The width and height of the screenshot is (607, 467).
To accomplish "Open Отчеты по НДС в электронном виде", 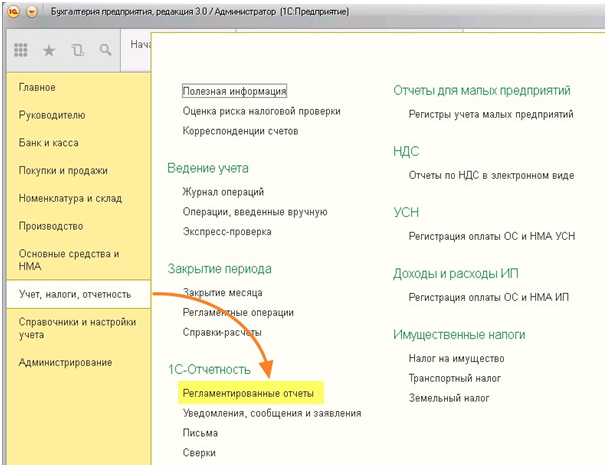I will 491,176.
